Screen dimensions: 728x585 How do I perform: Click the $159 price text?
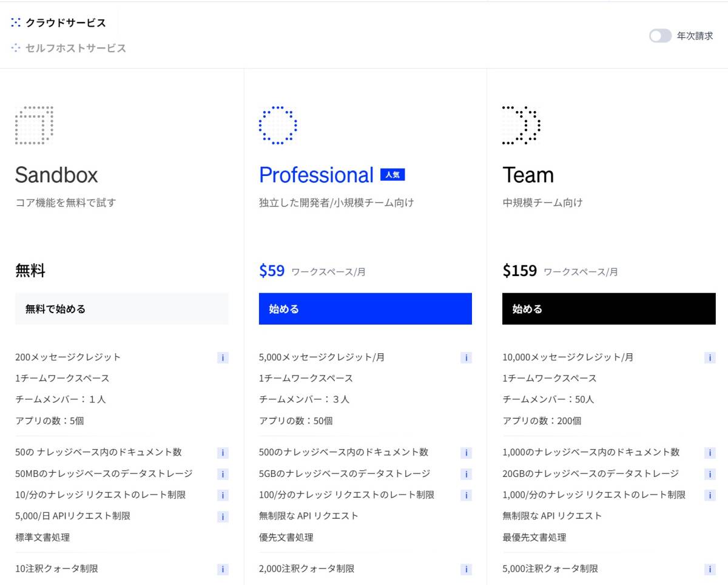coord(520,271)
